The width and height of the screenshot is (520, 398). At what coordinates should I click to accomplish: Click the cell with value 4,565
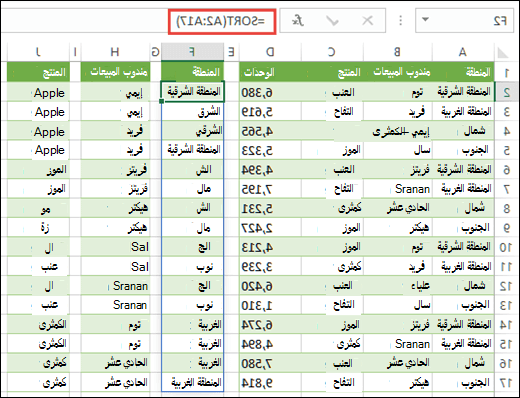tap(270, 131)
